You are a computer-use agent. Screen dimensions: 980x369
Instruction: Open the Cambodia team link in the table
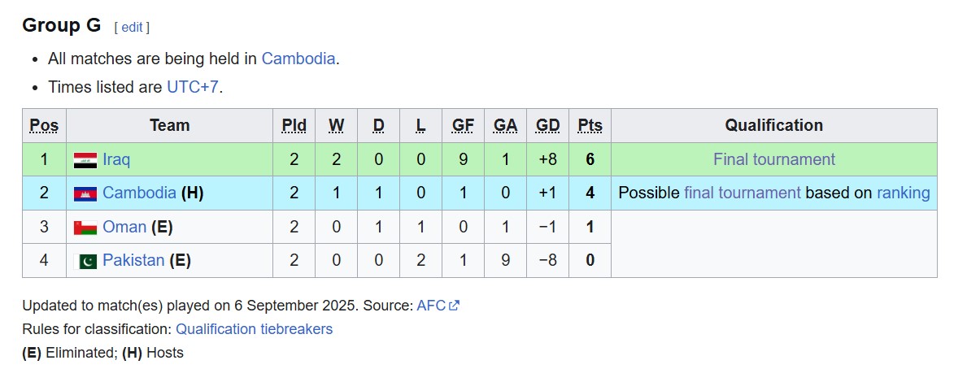139,193
